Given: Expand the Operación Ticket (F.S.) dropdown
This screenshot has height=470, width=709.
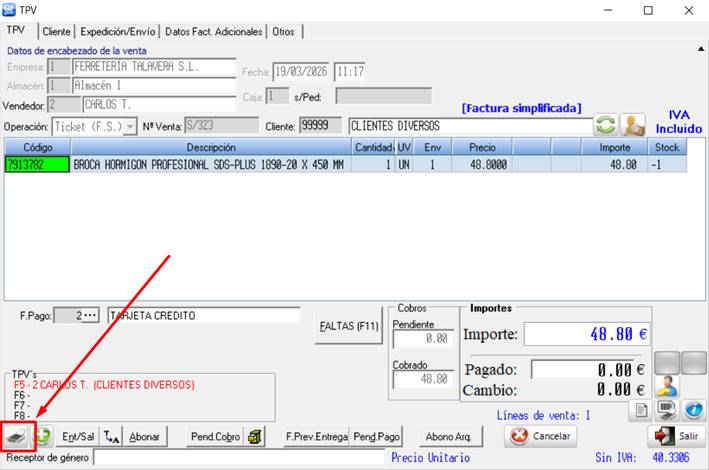Looking at the screenshot, I should (x=130, y=126).
